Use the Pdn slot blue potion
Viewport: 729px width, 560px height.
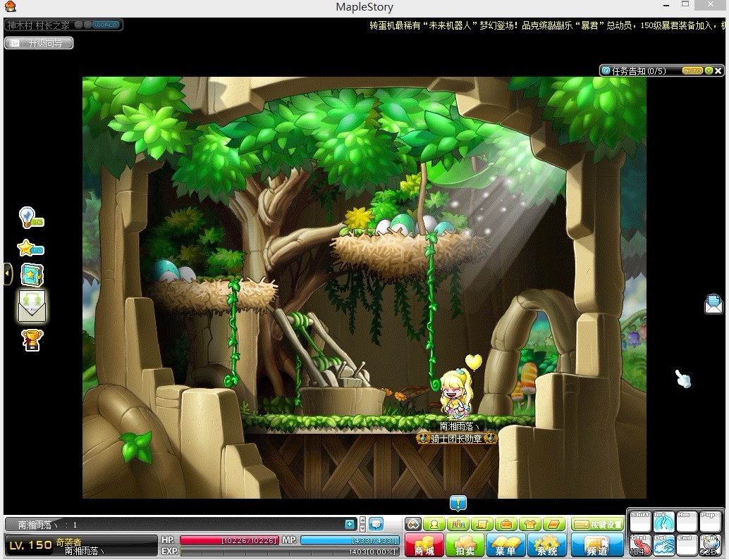711,545
